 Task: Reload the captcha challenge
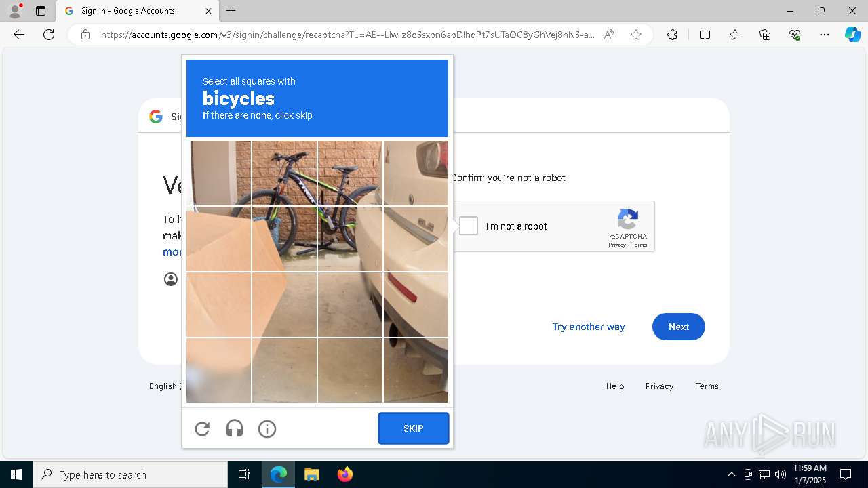click(202, 428)
